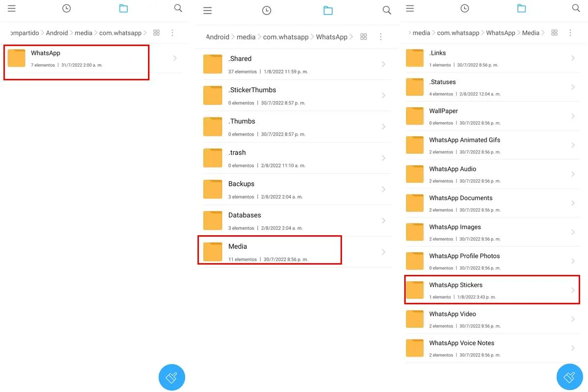Select WhatsApp Profile Photos folder name
588x392 pixels.
tap(465, 256)
